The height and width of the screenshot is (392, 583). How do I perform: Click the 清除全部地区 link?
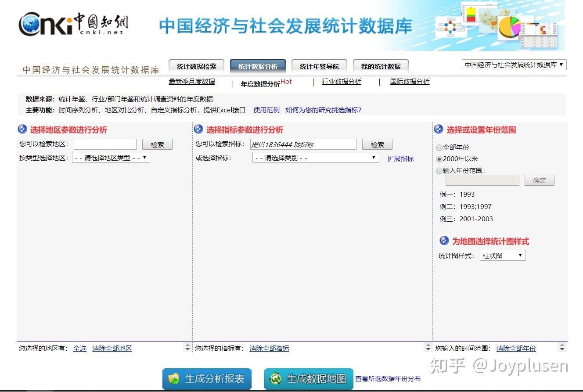[x=112, y=349]
